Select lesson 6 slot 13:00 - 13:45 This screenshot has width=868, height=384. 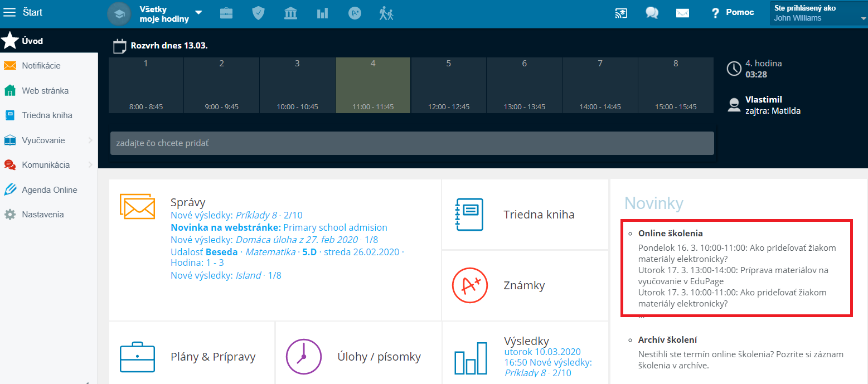pyautogui.click(x=524, y=85)
